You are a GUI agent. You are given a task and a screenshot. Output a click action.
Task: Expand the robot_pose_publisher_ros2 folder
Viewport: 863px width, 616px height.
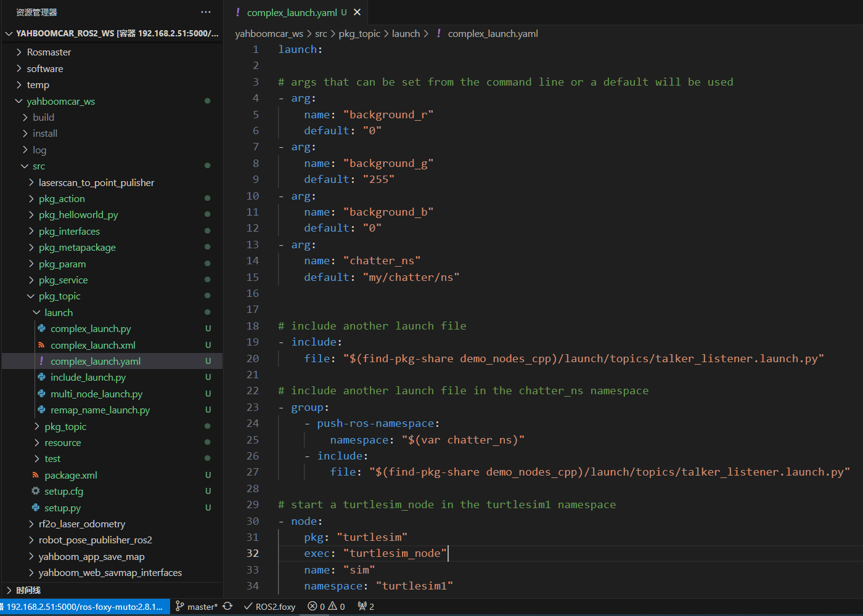click(31, 540)
